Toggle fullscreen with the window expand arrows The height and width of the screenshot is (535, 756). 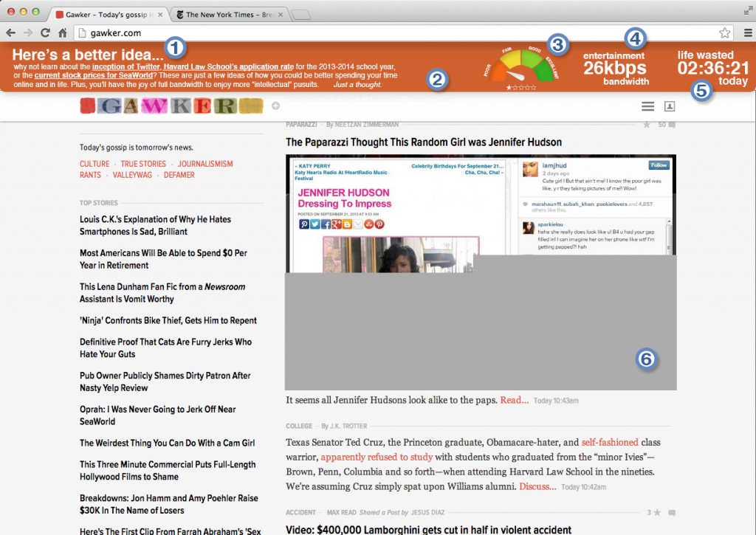coord(749,10)
